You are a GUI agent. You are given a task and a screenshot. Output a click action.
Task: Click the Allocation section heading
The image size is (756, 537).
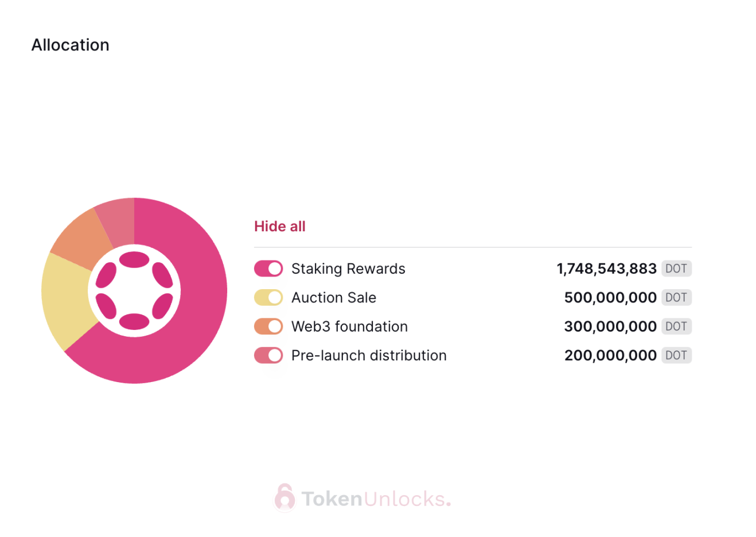point(71,45)
